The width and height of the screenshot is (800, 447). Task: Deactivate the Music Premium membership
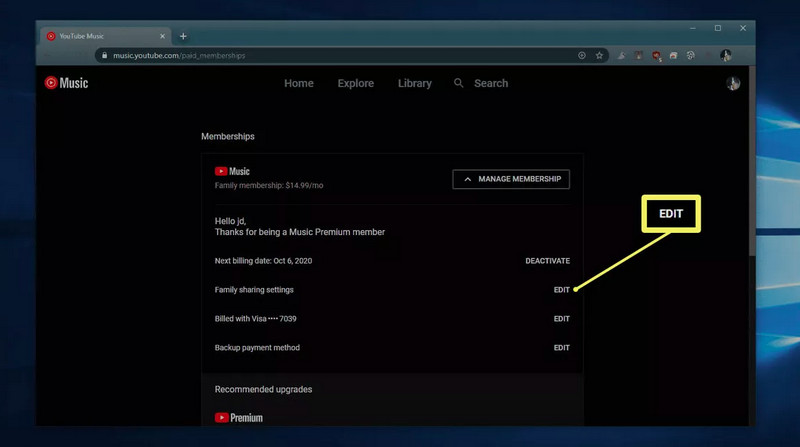click(547, 261)
